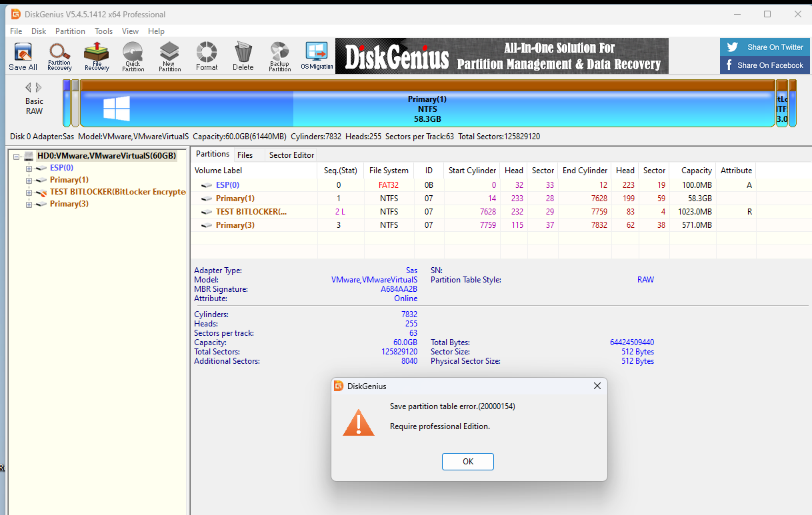
Task: Click the Seq.(Stat) column header
Action: 341,171
